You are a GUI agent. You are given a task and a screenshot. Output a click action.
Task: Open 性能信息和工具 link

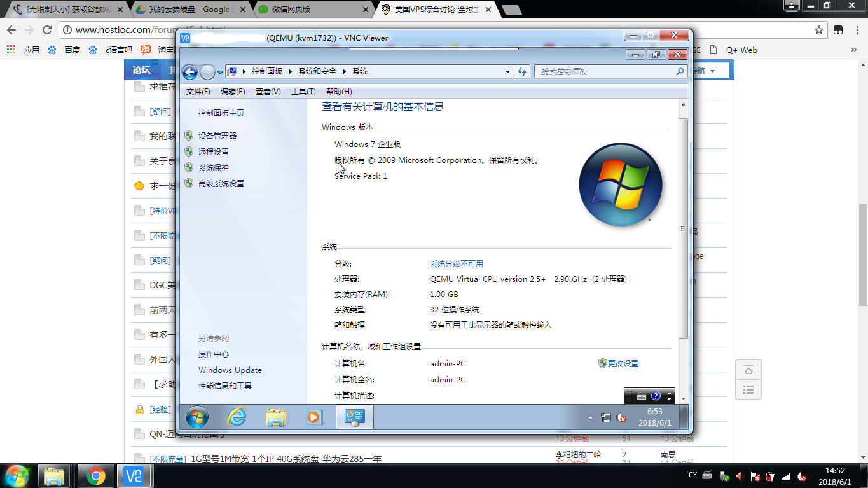[x=225, y=386]
